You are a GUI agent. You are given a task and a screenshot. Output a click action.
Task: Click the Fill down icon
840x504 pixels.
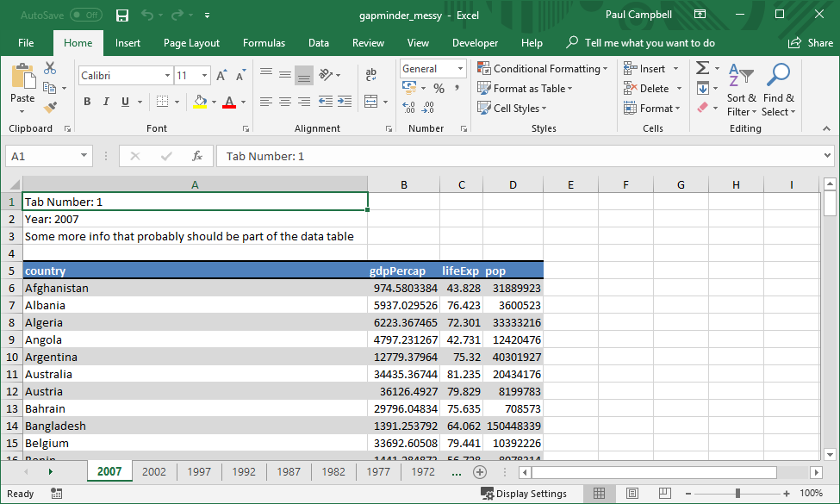(x=702, y=88)
